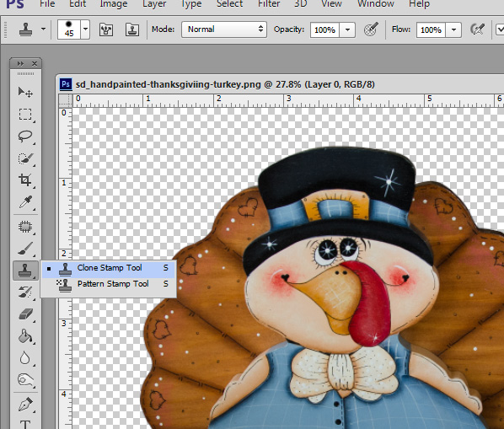
Task: Open the brush size 45 preset picker
Action: tap(73, 29)
